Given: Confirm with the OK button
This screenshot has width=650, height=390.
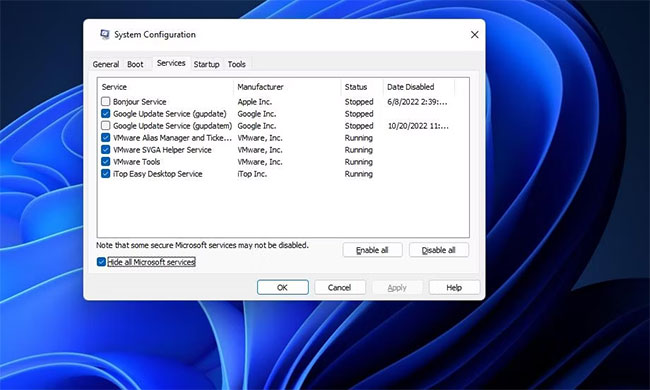Looking at the screenshot, I should click(282, 287).
